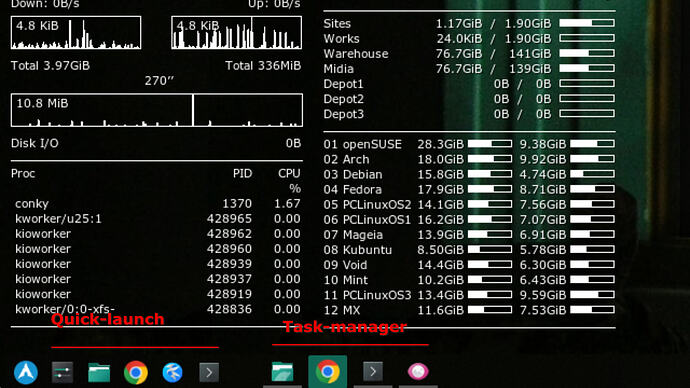
Task: Click the 'Sites' mount label
Action: [337, 23]
